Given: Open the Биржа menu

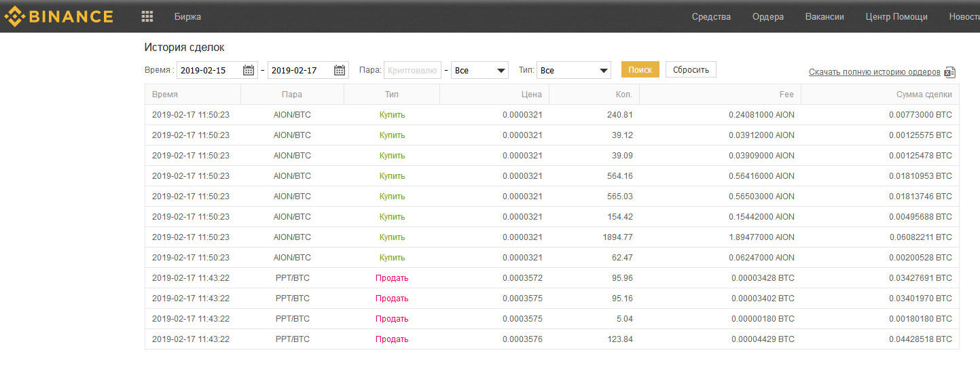Looking at the screenshot, I should tap(187, 16).
